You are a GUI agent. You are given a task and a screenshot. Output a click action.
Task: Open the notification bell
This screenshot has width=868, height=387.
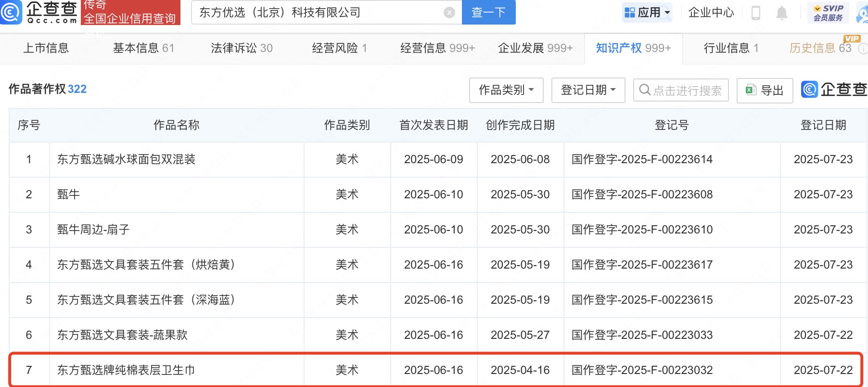[x=781, y=13]
